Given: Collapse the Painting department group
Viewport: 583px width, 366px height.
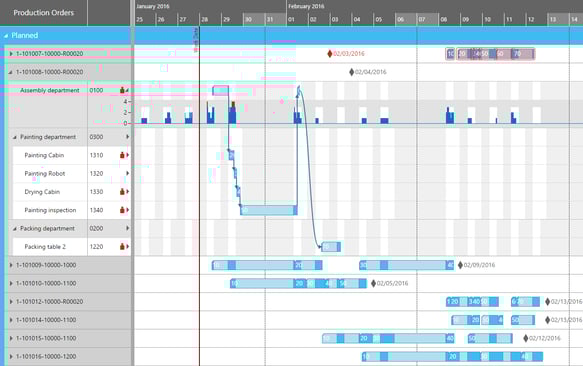Looking at the screenshot, I should pyautogui.click(x=15, y=137).
